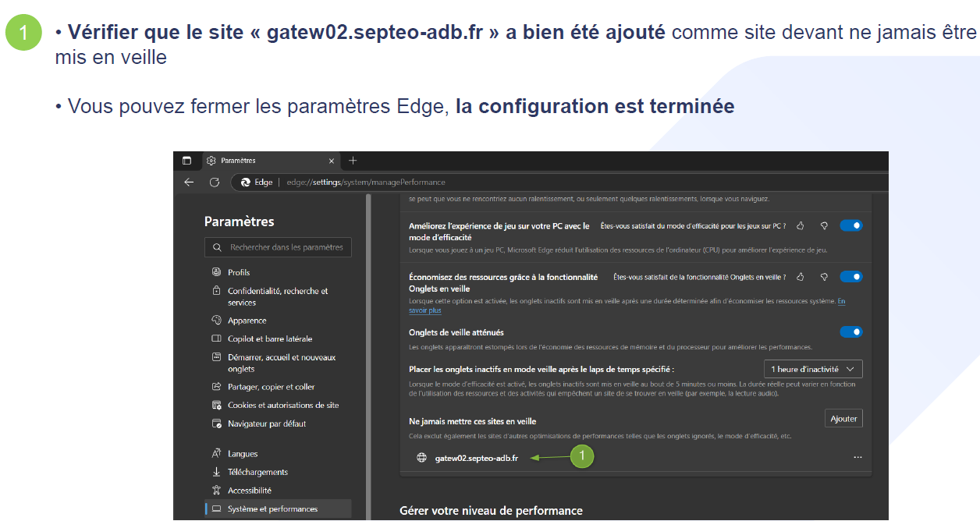Click Gérer votre niveau de performance heading
The height and width of the screenshot is (521, 980).
[491, 511]
